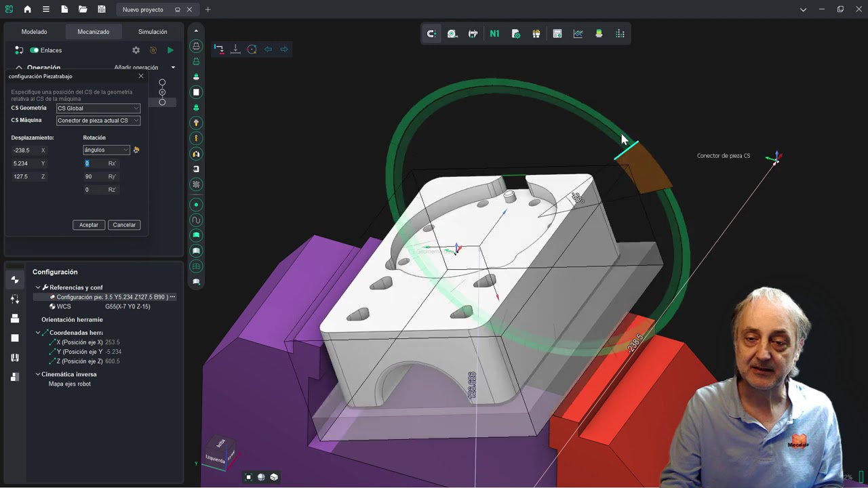Click the binoculars search icon

(536, 34)
